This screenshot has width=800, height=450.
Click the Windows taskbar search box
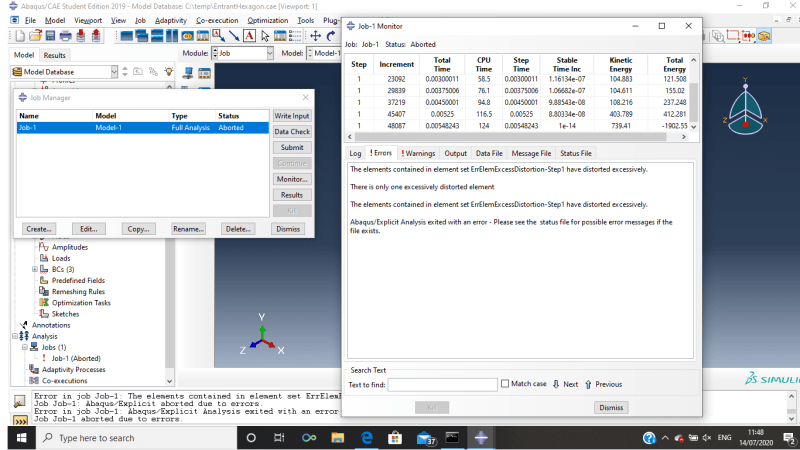click(137, 438)
